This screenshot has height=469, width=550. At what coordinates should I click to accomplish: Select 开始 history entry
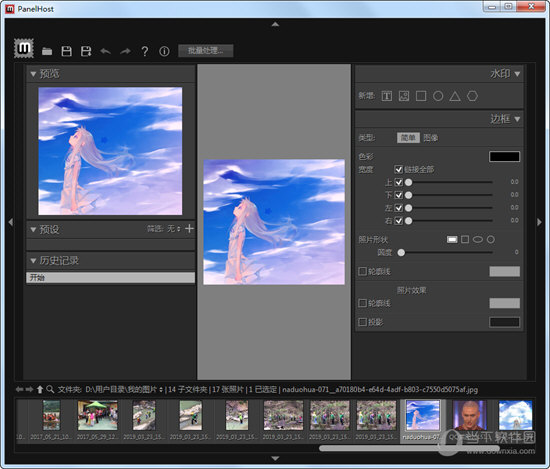[x=110, y=277]
